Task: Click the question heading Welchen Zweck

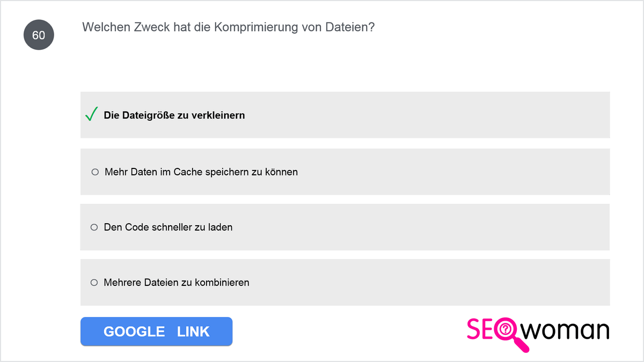Action: point(228,27)
